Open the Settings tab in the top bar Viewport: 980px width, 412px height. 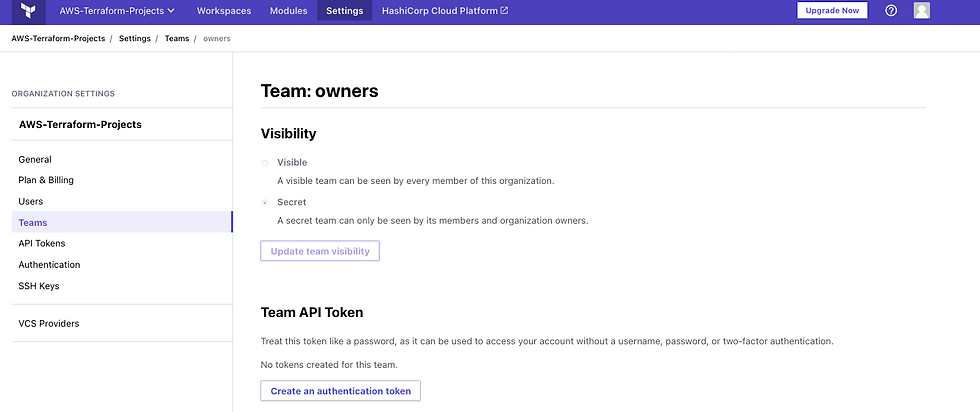pos(344,11)
